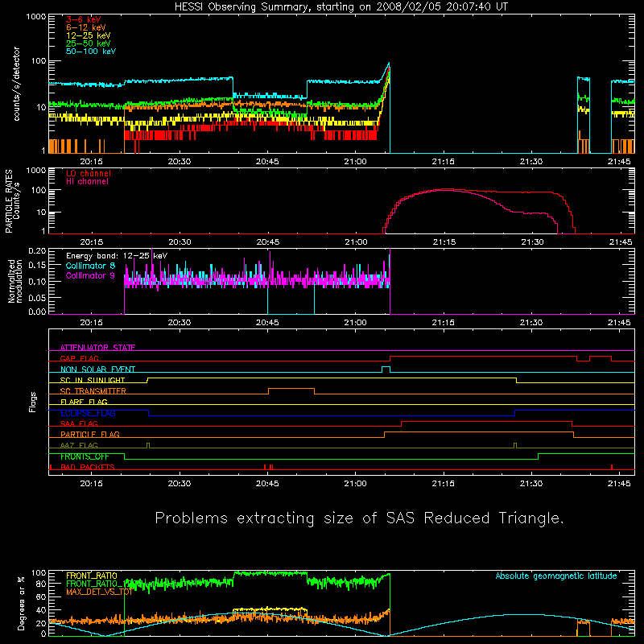Viewport: 644px width, 644px height.
Task: Select the PARTICLE_FLAG label
Action: pos(90,434)
